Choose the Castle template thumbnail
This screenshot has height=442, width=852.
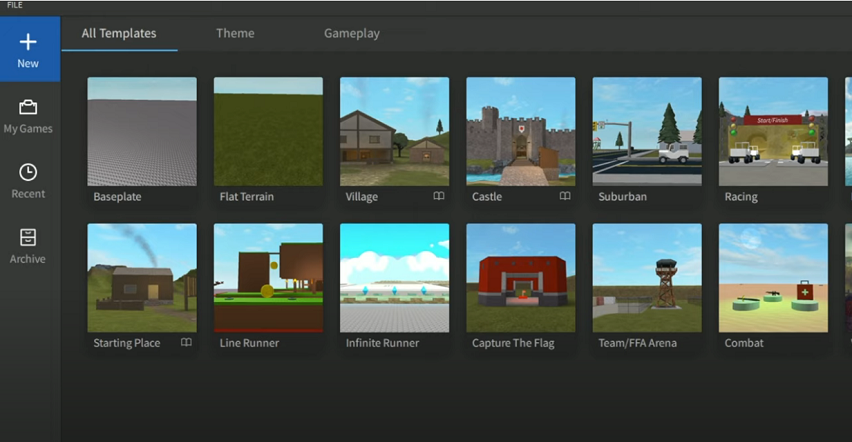point(521,132)
